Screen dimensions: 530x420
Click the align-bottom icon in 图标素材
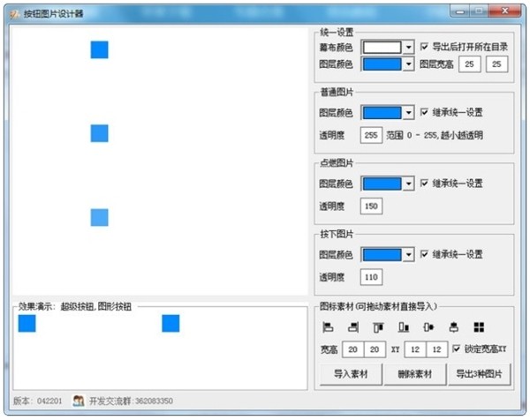[404, 327]
